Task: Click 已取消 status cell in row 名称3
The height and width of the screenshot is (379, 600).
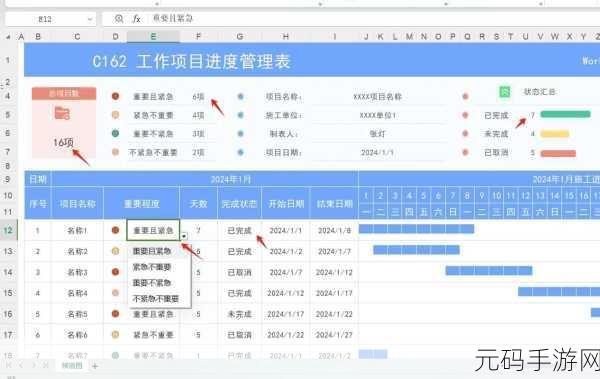Action: 240,272
